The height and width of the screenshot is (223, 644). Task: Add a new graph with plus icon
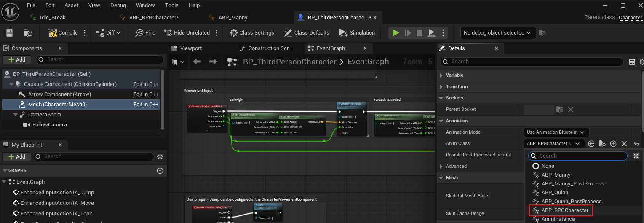[160, 171]
